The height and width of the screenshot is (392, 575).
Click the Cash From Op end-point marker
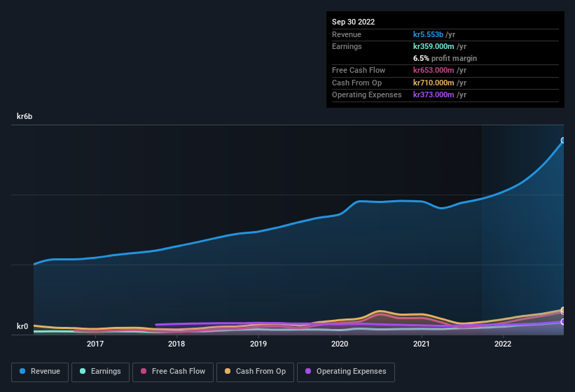[563, 309]
